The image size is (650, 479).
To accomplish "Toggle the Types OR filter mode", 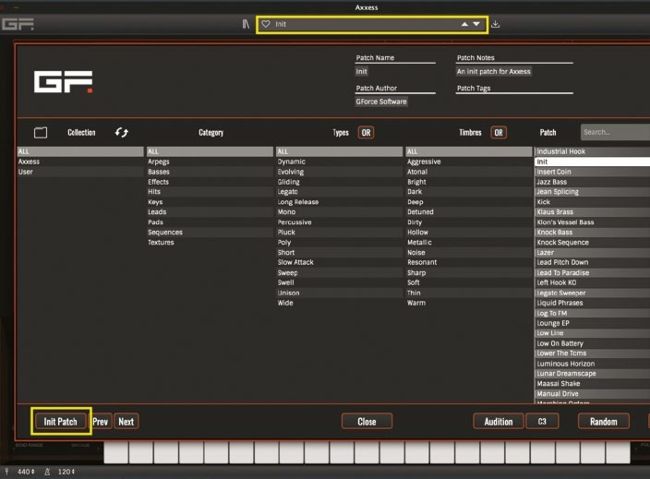I will coord(366,132).
